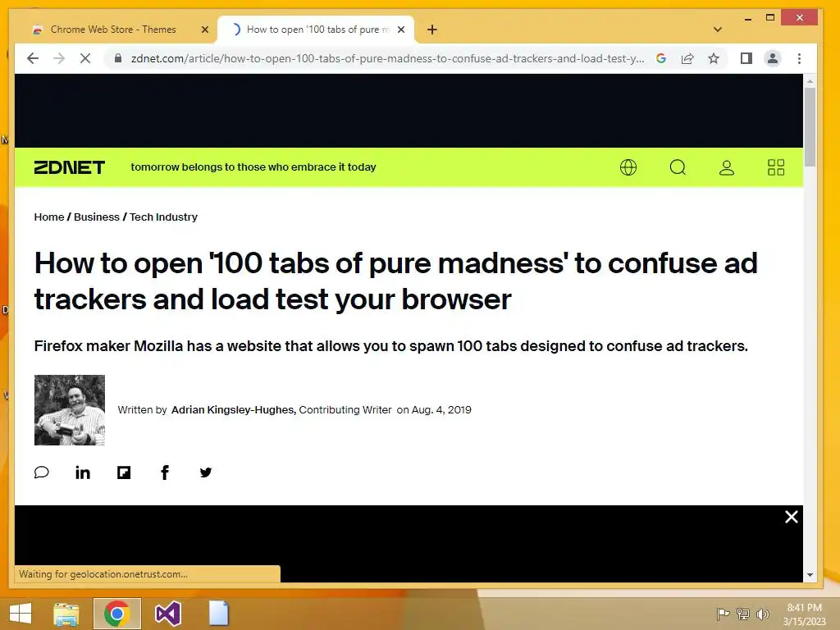Close the Chrome Web Store tab
This screenshot has height=630, width=840.
point(204,30)
